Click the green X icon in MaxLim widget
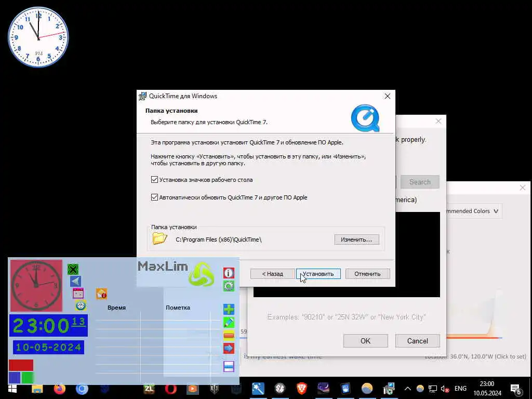532x399 pixels. pos(73,270)
